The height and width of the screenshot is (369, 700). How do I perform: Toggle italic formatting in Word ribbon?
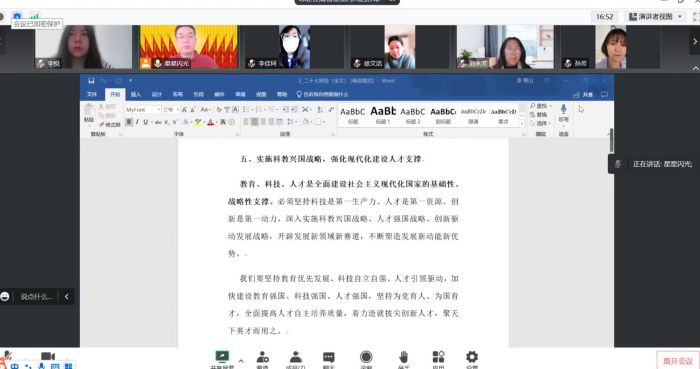137,122
